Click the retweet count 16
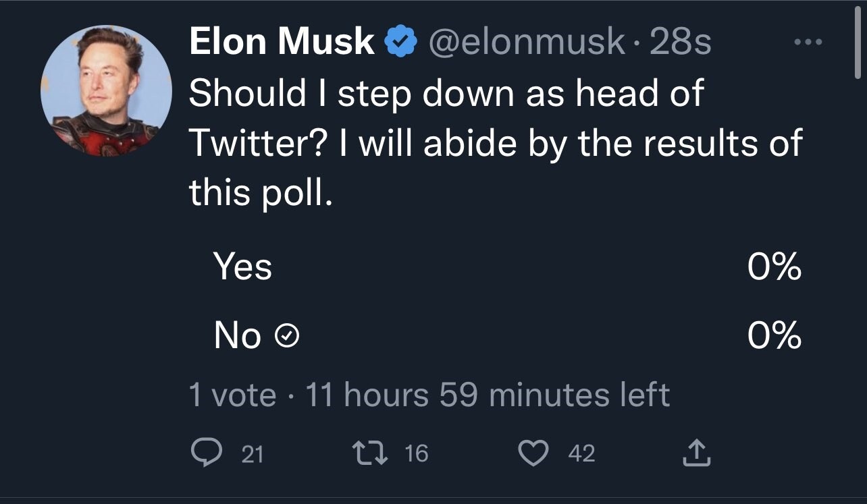Image resolution: width=867 pixels, height=504 pixels. [x=417, y=454]
